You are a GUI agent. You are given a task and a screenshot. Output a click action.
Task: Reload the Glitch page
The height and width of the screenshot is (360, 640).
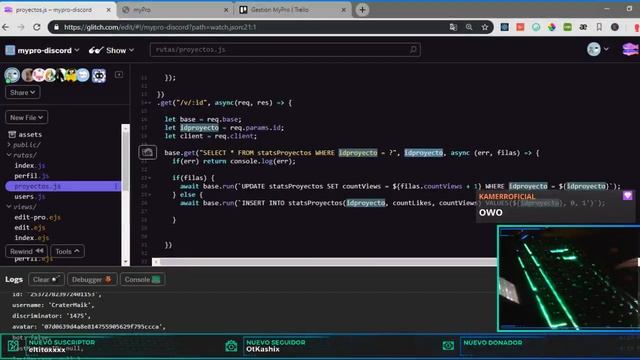click(37, 27)
